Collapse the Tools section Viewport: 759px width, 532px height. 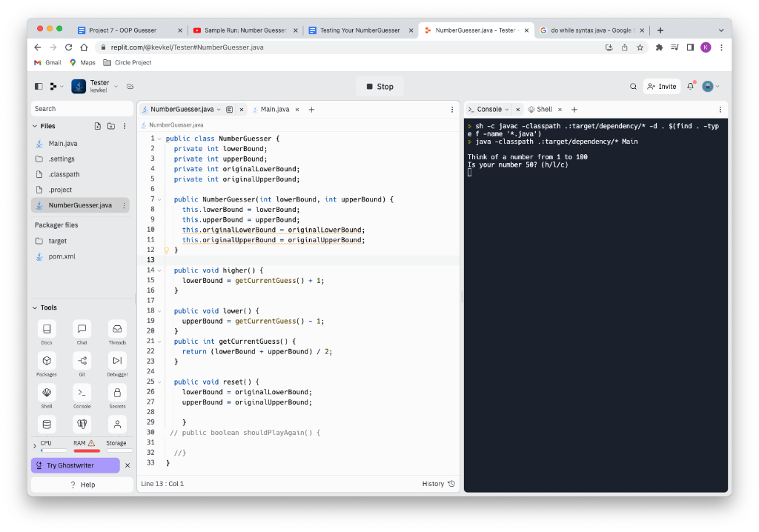(35, 308)
